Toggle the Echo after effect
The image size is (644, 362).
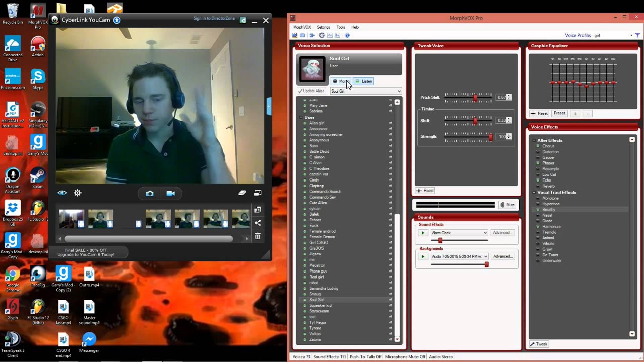pos(546,180)
